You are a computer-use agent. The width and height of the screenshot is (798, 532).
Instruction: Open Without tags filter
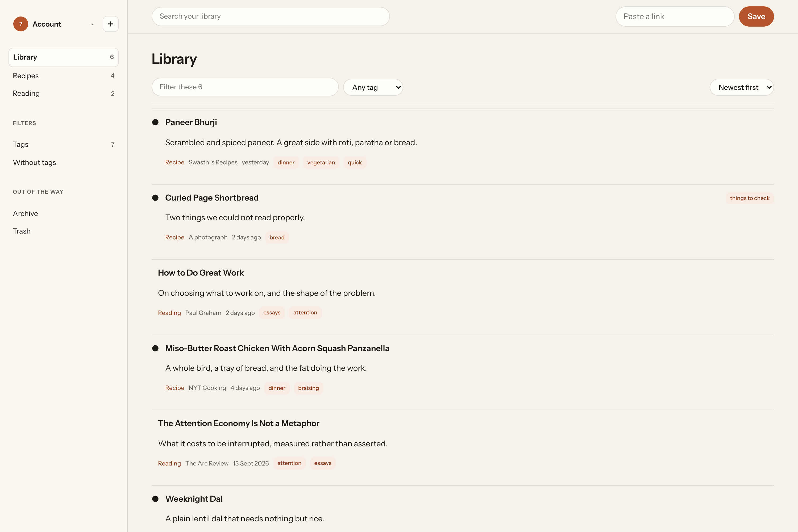tap(64, 163)
